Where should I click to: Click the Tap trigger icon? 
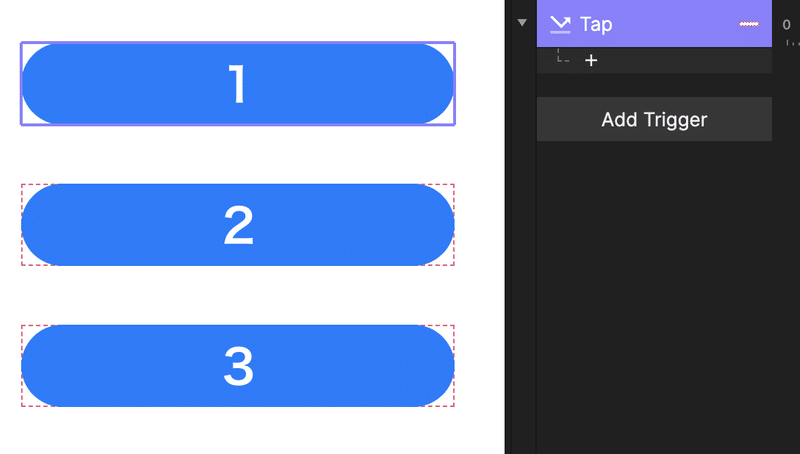[560, 24]
